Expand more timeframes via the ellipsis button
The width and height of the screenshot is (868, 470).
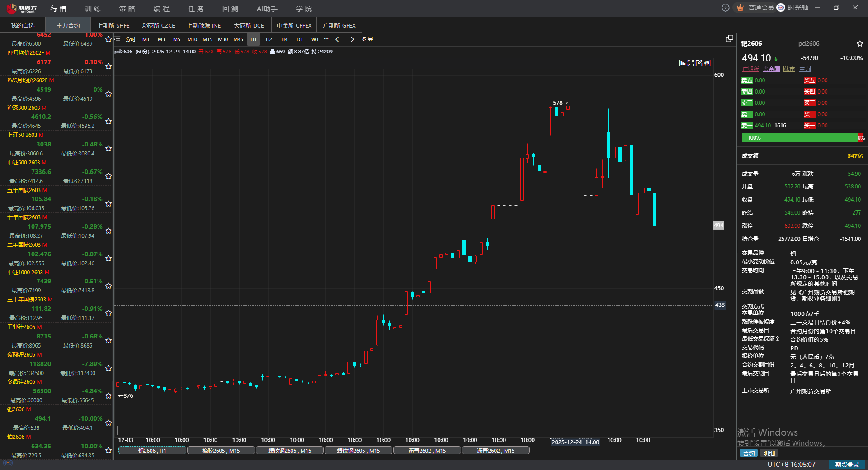pyautogui.click(x=326, y=39)
